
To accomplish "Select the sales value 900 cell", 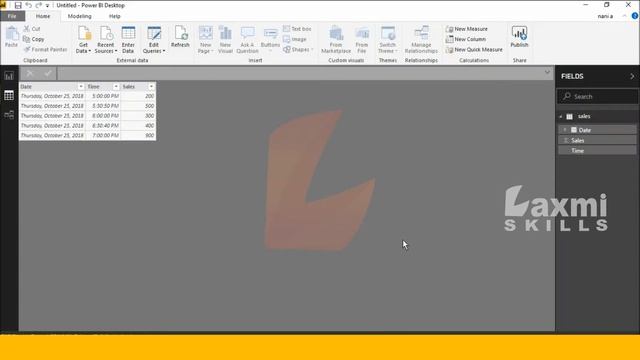I will [x=138, y=136].
